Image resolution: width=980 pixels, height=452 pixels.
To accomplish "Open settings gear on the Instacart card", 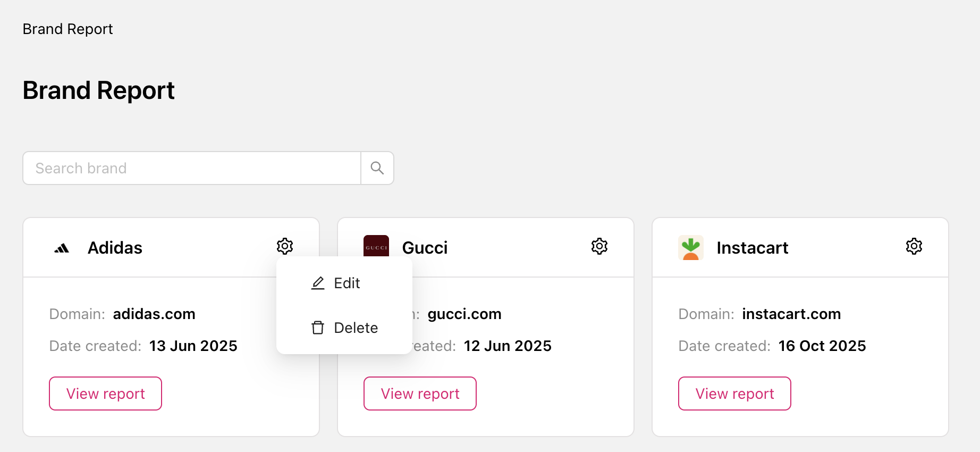I will click(914, 246).
